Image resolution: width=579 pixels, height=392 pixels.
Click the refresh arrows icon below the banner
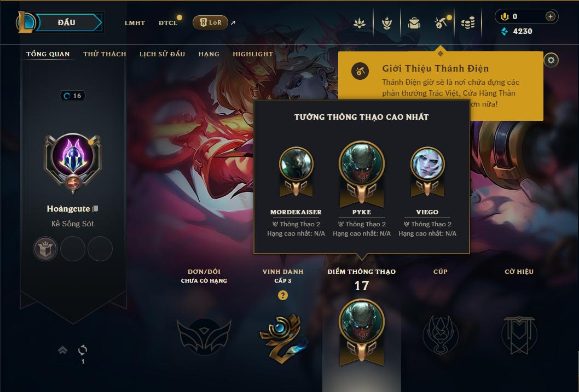(x=83, y=349)
